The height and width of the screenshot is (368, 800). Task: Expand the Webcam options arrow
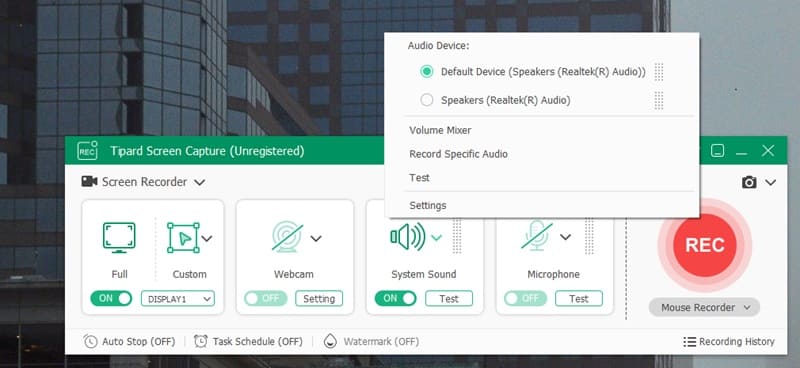[x=316, y=238]
